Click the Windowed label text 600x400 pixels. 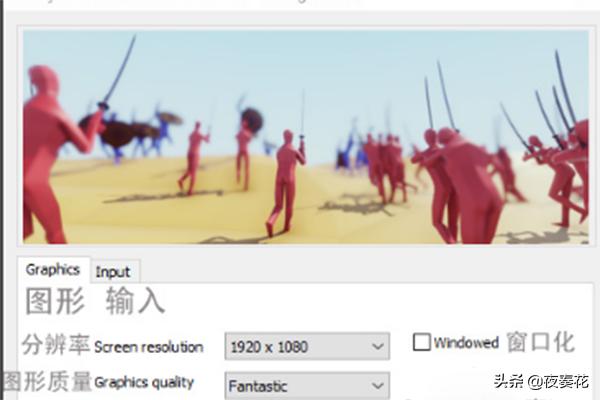466,343
